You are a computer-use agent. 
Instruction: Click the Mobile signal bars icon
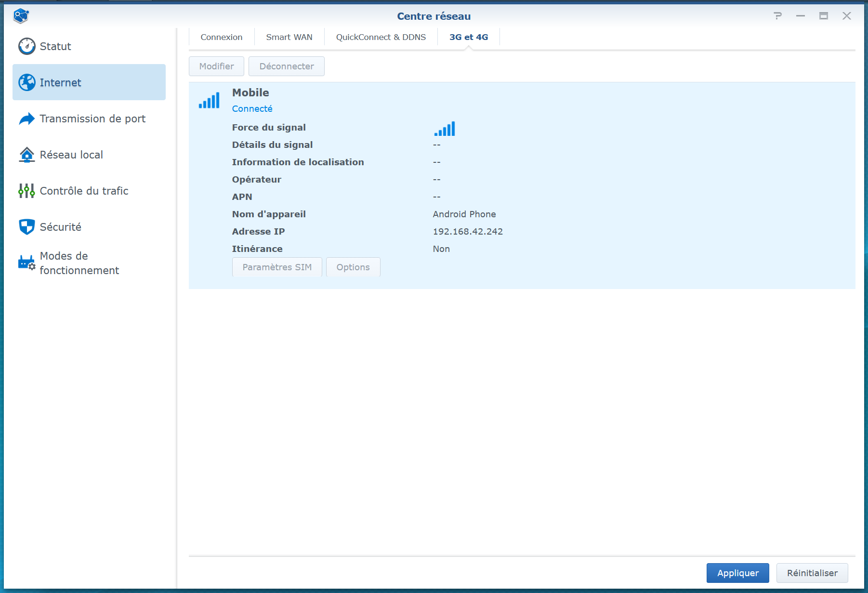pyautogui.click(x=209, y=101)
